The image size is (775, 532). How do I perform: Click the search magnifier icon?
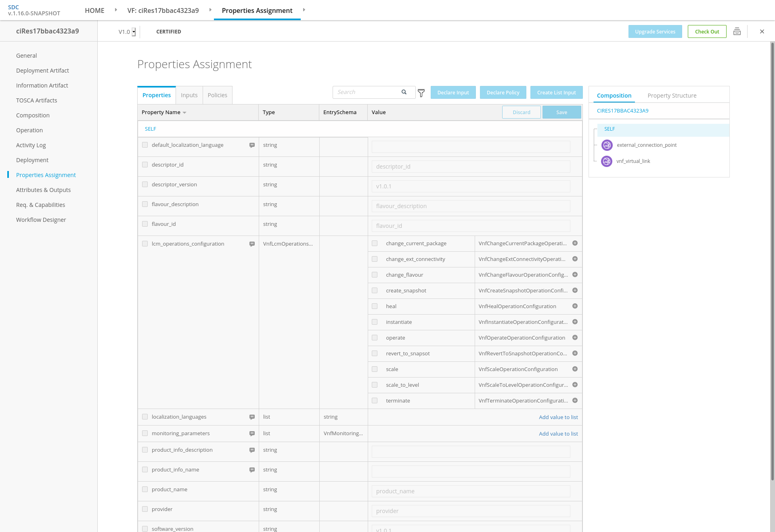[x=404, y=92]
